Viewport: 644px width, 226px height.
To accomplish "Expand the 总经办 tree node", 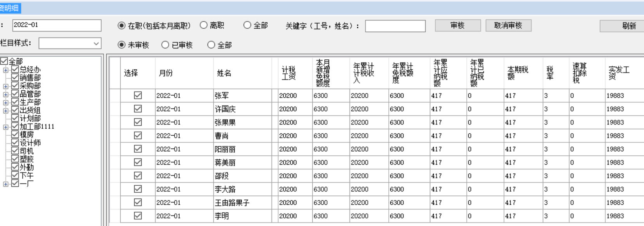I will pos(6,70).
